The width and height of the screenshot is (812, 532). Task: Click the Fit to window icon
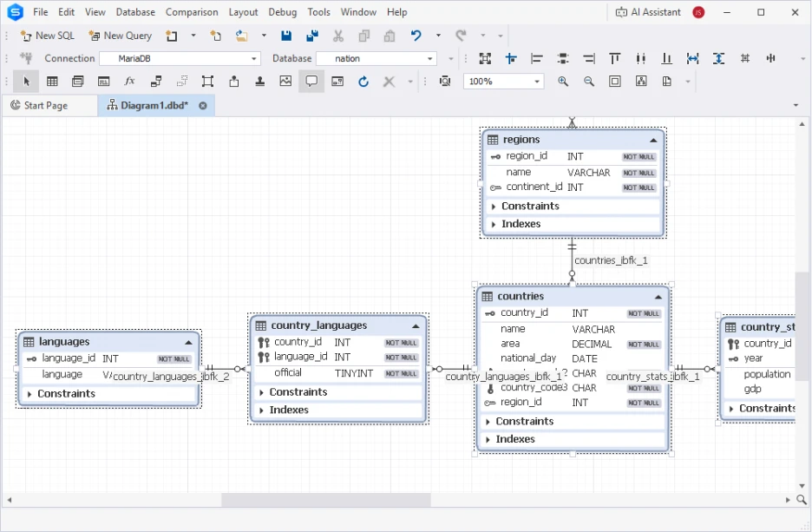615,82
